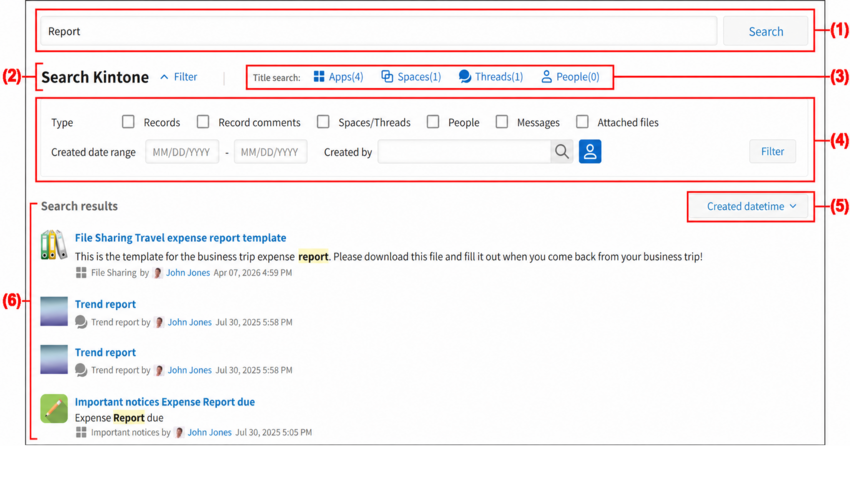
Task: Collapse the Filter panel via chevron toggle
Action: (x=178, y=77)
